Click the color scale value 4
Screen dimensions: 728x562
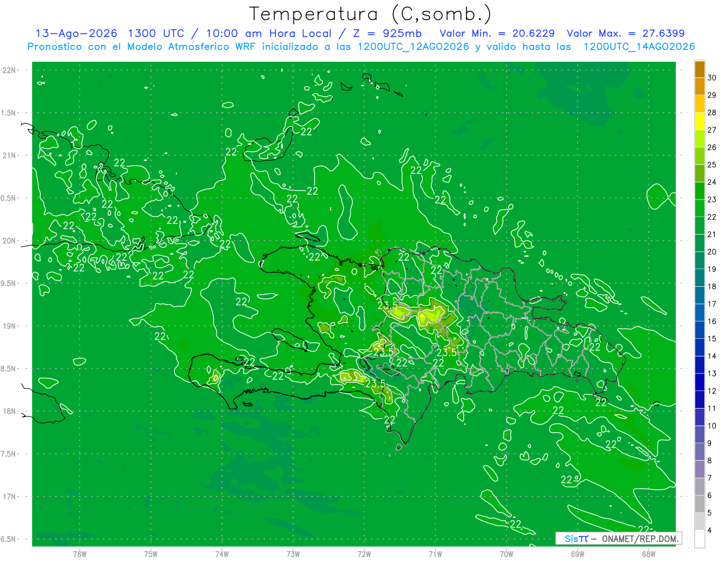click(x=710, y=530)
